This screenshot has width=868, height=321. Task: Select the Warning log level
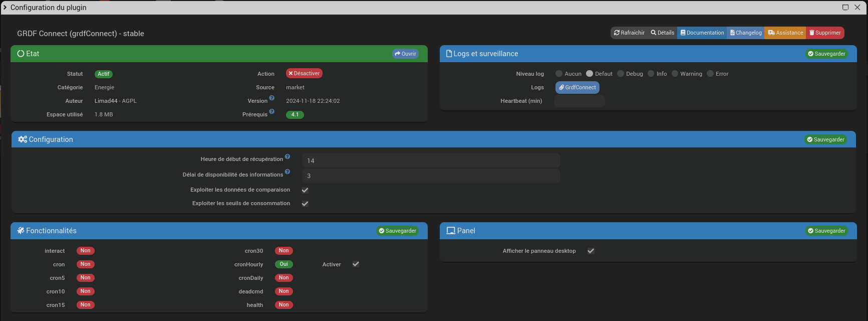coord(675,74)
